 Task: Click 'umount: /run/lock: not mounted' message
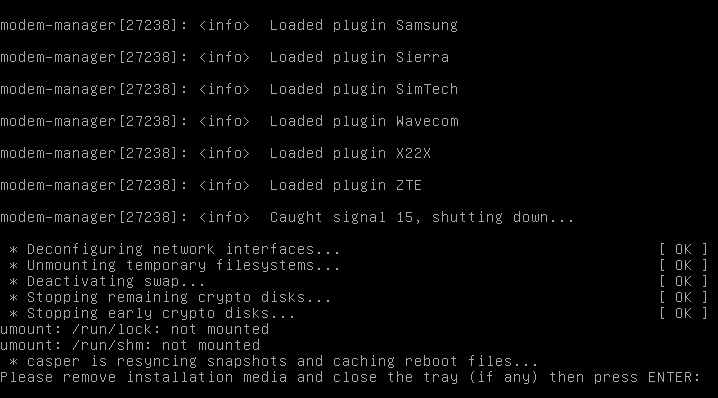point(135,330)
